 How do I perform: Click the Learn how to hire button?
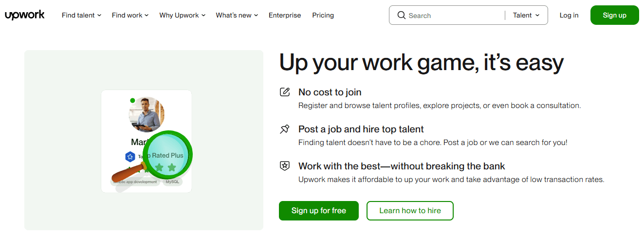point(410,211)
